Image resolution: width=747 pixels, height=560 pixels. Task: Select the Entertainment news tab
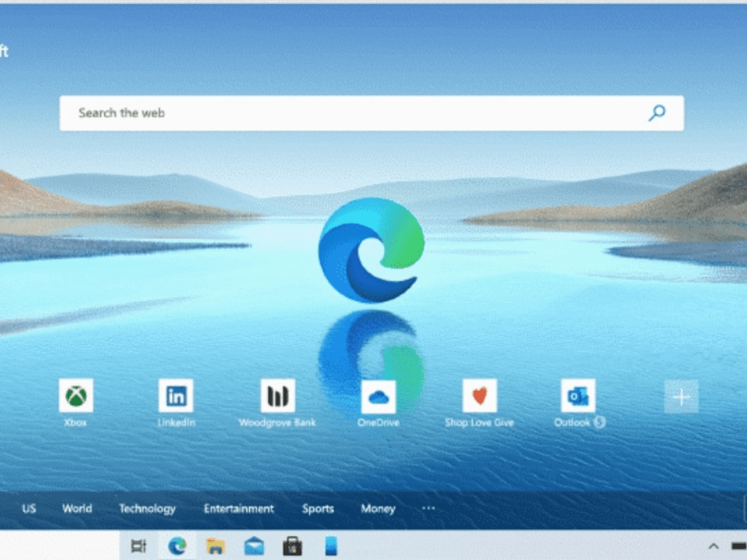[x=238, y=508]
